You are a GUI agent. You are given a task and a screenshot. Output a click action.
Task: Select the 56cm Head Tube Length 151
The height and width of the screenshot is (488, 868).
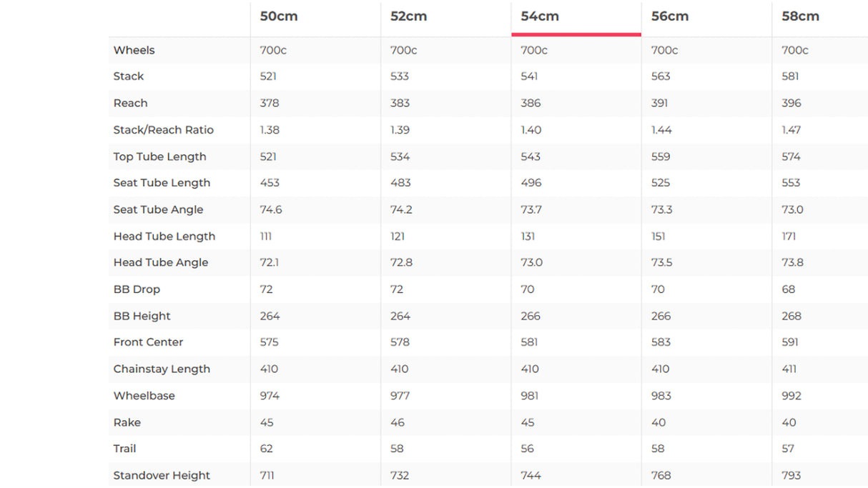(x=659, y=236)
